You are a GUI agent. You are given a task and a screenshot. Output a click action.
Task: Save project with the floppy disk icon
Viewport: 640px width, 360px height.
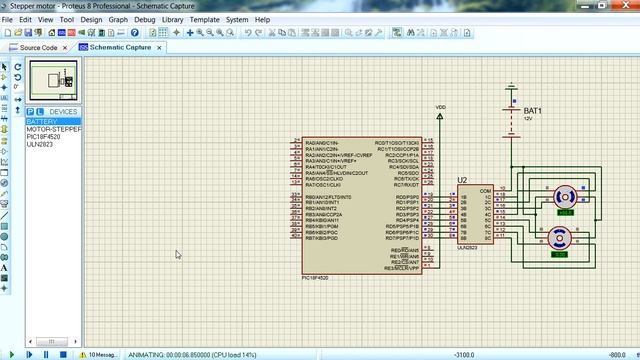[28, 33]
